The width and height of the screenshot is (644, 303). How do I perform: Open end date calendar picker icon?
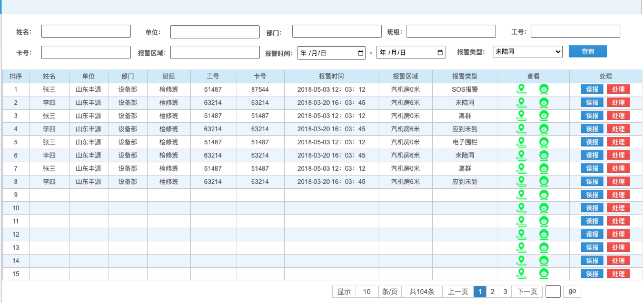coord(440,52)
